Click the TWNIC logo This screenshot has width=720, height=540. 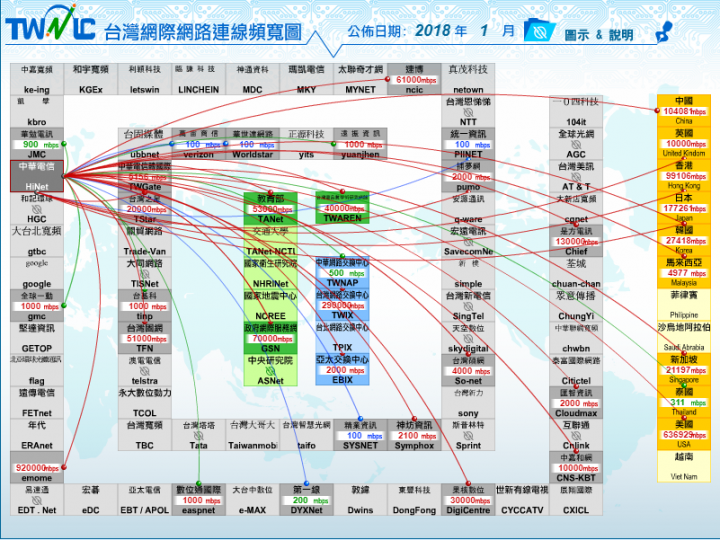tap(50, 23)
